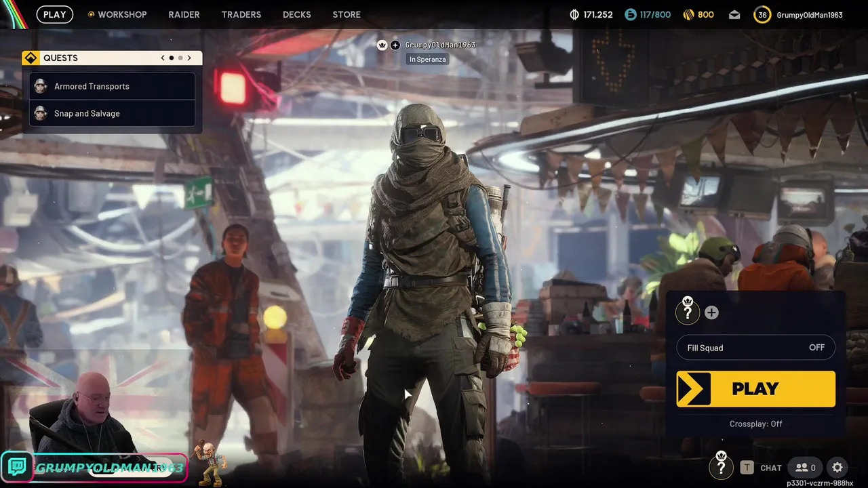Open GrumpyOldMan1963 profile name in top bar
This screenshot has width=868, height=488.
click(810, 14)
